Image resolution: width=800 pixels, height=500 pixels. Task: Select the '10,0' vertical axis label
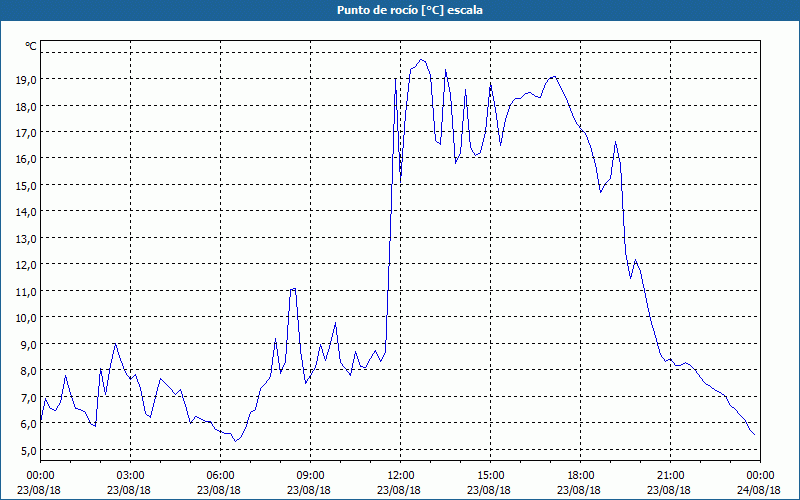point(27,318)
